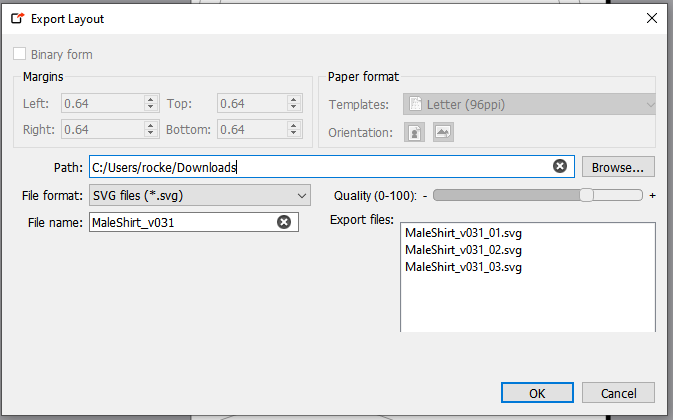Click into the File name text field

194,222
